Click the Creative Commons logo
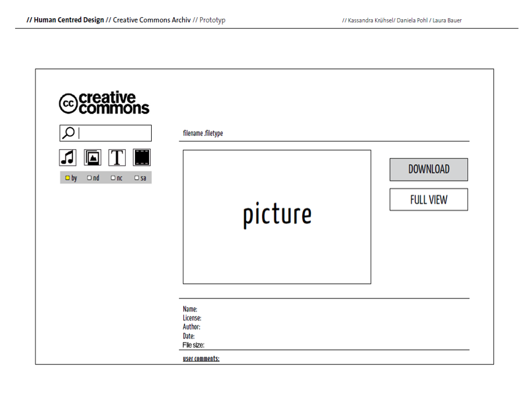 click(x=104, y=103)
